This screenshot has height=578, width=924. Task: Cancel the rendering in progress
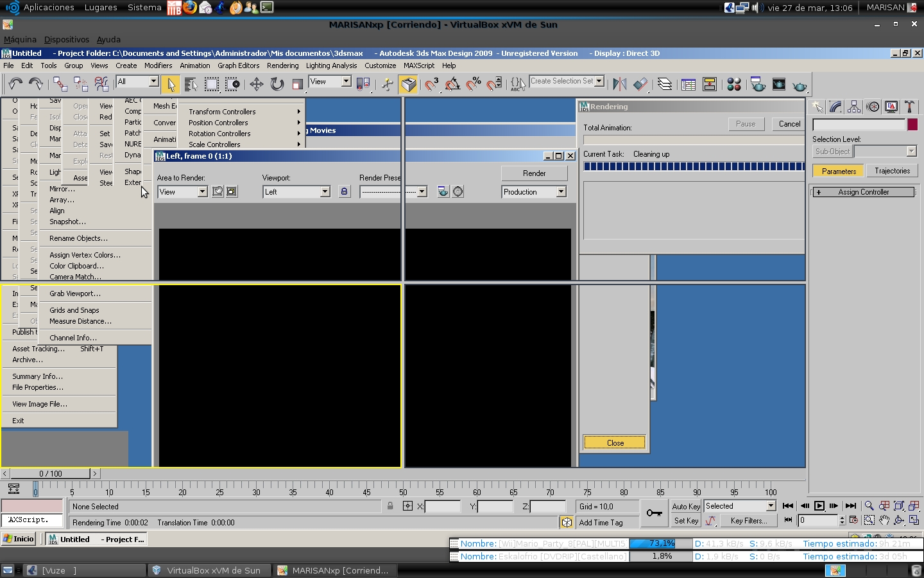[789, 124]
